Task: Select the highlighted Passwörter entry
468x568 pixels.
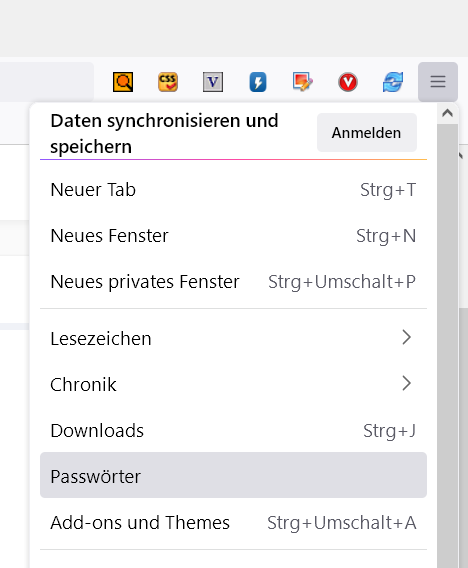Action: point(233,475)
